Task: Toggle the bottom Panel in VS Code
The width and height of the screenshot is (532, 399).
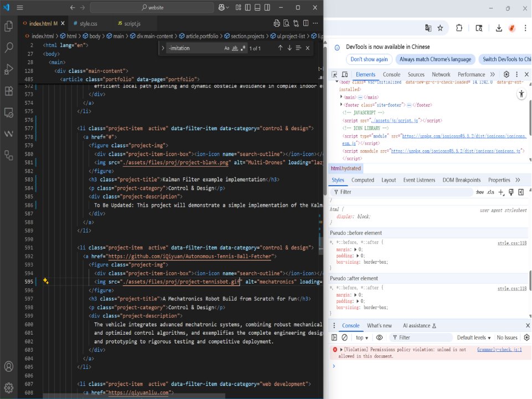Action: [257, 7]
